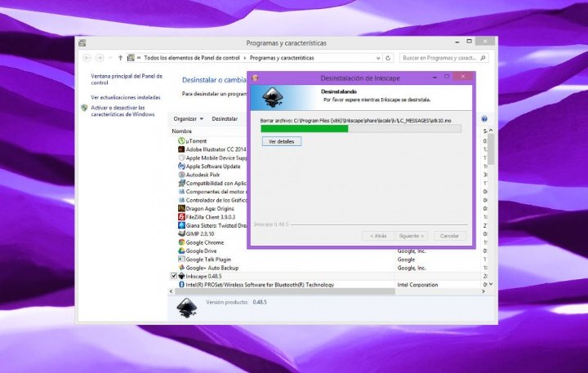Viewport: 588px width, 373px height.
Task: Click the µTorrent program icon
Action: [181, 141]
